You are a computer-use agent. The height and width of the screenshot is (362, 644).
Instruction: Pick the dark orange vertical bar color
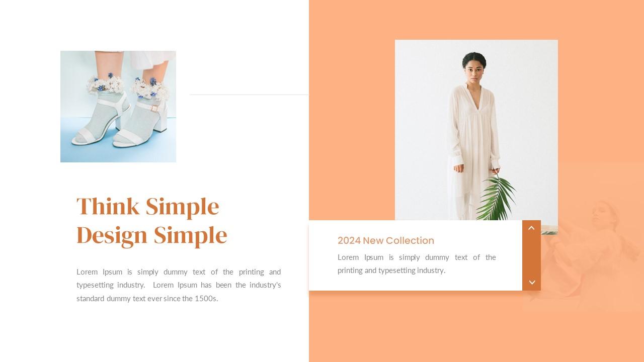531,255
